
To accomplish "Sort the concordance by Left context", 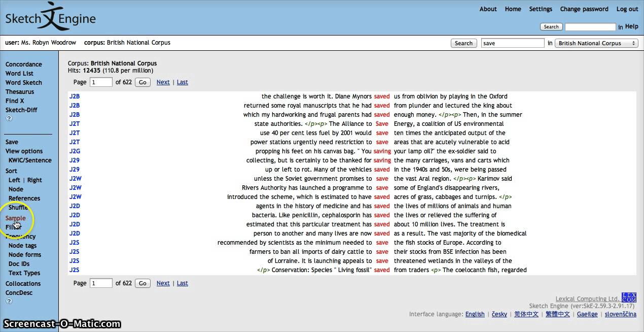I will 14,180.
